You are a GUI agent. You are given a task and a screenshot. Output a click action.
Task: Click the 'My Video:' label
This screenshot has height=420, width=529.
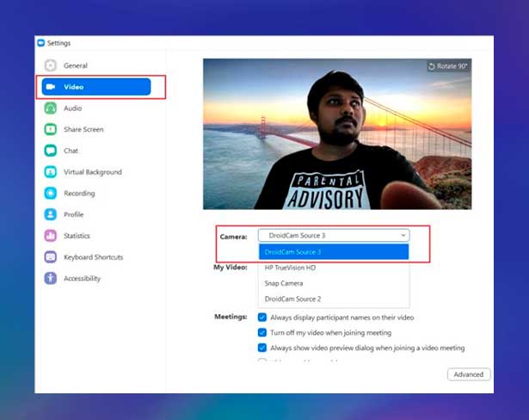[x=231, y=268]
